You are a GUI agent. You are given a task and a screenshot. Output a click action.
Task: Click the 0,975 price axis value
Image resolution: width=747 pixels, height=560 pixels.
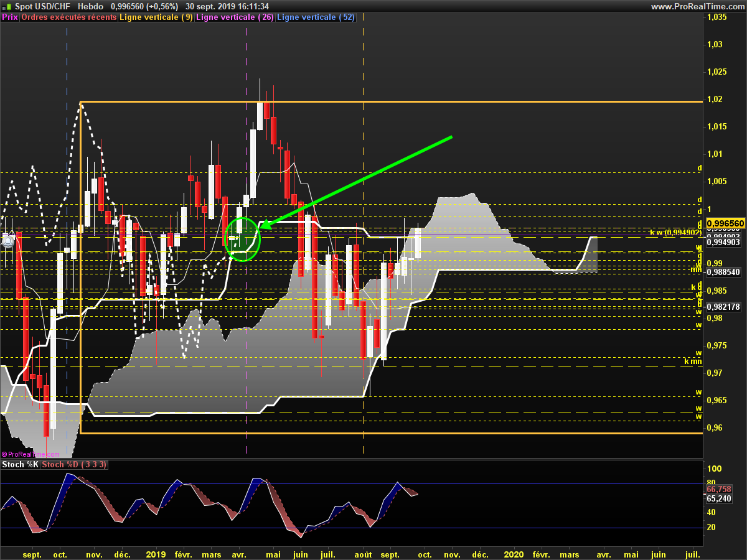coord(718,345)
